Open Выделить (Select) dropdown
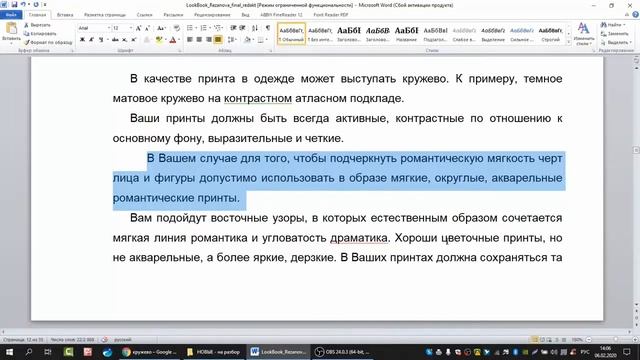Viewport: 640px width, 360px height. (x=616, y=42)
